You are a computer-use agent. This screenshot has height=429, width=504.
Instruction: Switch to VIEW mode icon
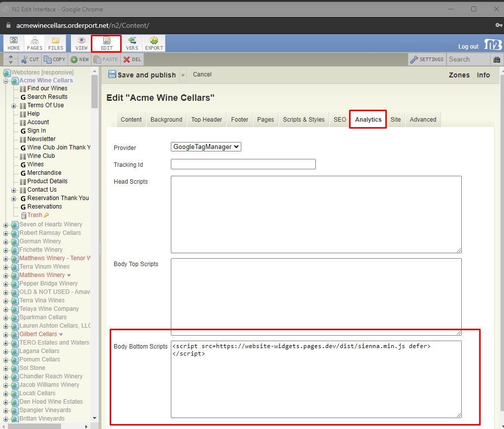click(x=81, y=43)
